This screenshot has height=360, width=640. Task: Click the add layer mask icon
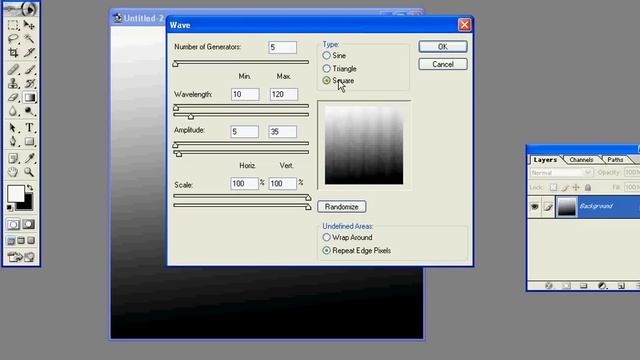(566, 286)
